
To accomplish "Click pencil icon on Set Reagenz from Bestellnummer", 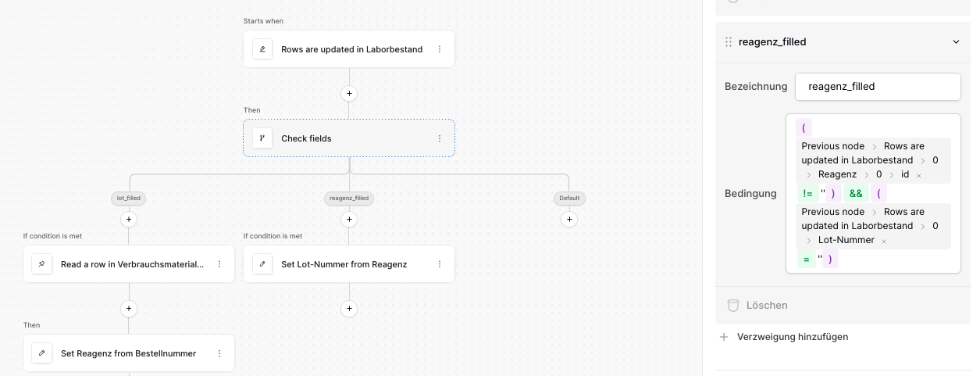I will coord(42,353).
